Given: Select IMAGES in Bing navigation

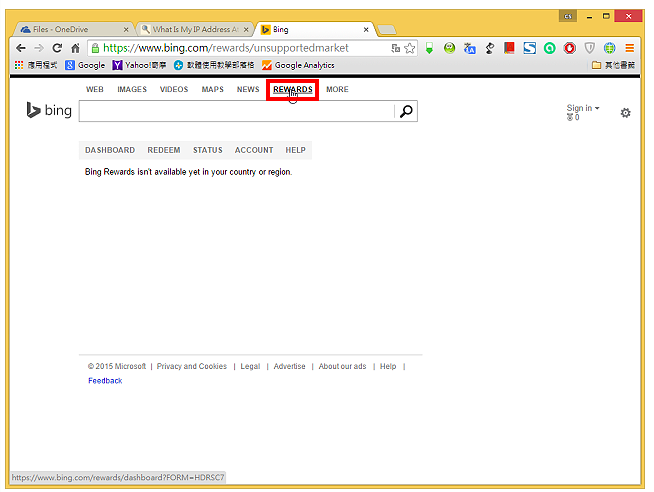Looking at the screenshot, I should 132,89.
